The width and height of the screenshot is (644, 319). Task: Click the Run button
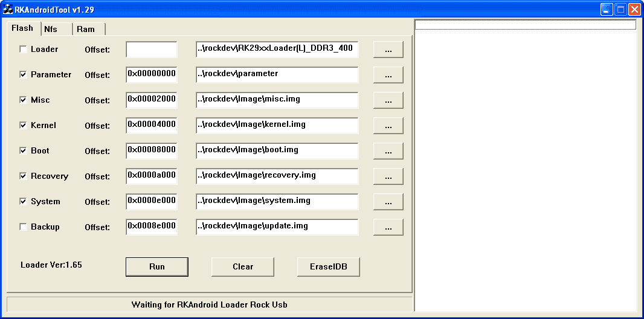pos(157,267)
